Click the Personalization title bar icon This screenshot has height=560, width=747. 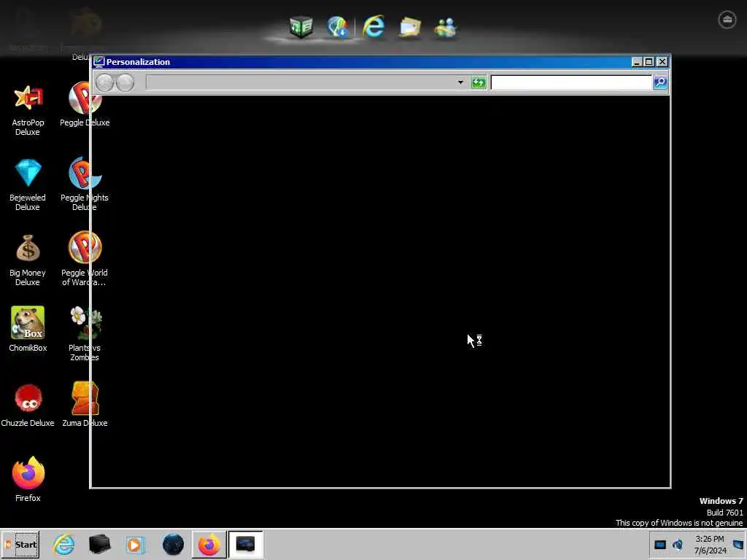(x=99, y=62)
